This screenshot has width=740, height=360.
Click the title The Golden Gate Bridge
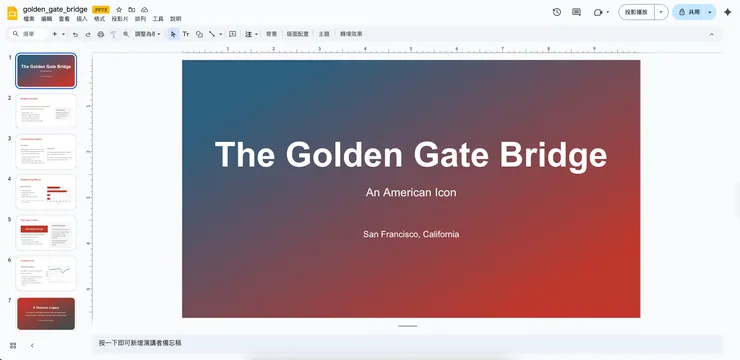coord(411,155)
